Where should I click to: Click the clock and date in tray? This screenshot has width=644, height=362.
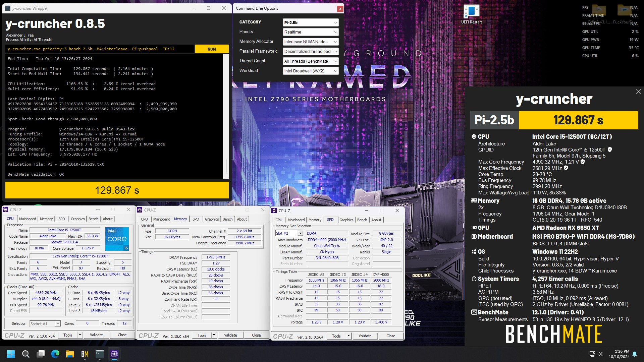tap(619, 354)
